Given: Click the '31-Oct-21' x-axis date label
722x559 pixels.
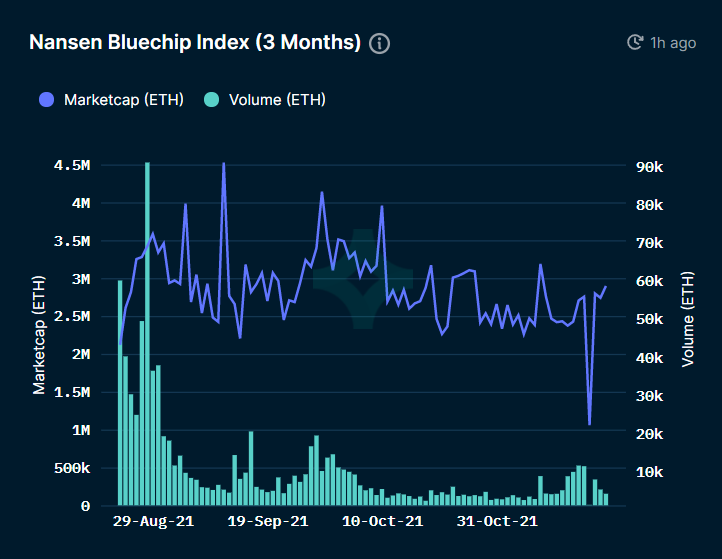Looking at the screenshot, I should tap(497, 521).
